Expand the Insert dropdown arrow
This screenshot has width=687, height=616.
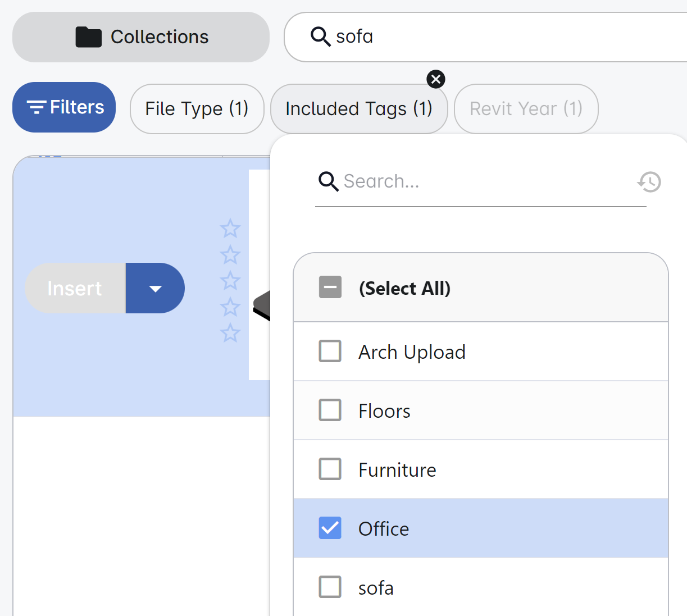(155, 289)
